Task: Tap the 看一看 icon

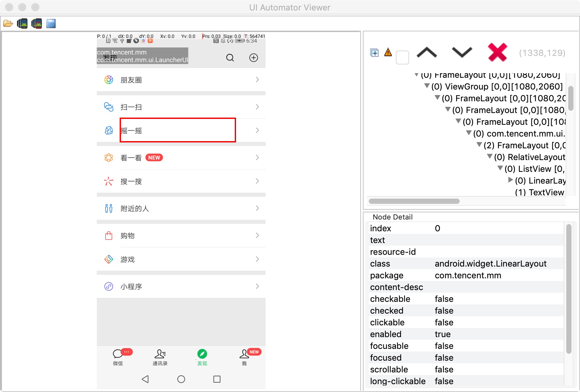Action: coord(109,157)
